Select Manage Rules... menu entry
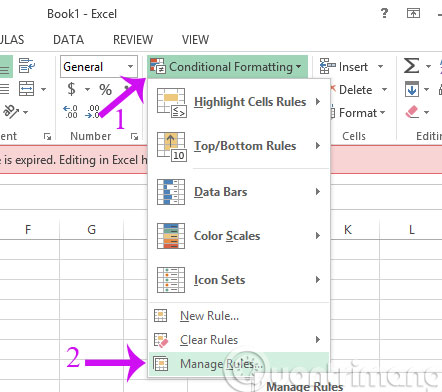 point(239,364)
